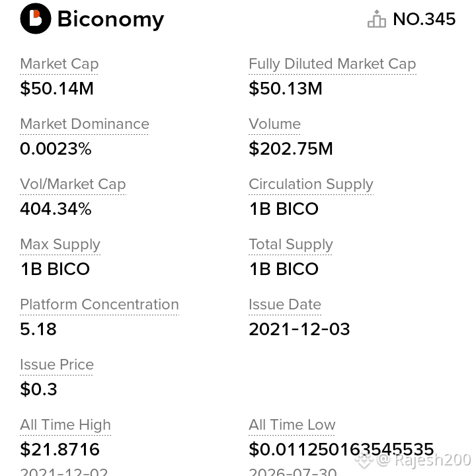Open the Circulation Supply explanation label
This screenshot has width=476, height=476.
tap(311, 184)
